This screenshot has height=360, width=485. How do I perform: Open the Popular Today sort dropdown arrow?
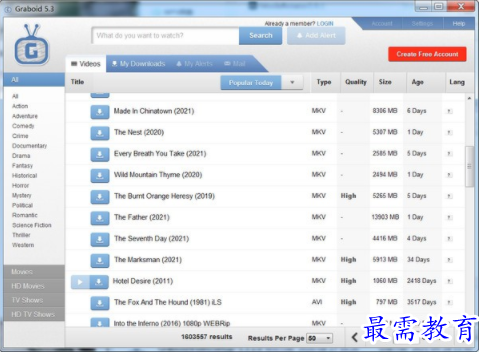(292, 82)
